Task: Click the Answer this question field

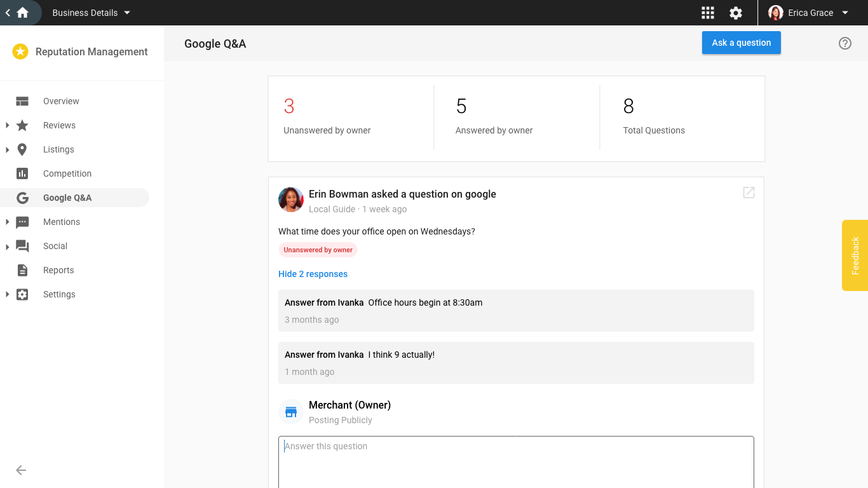Action: pos(516,461)
